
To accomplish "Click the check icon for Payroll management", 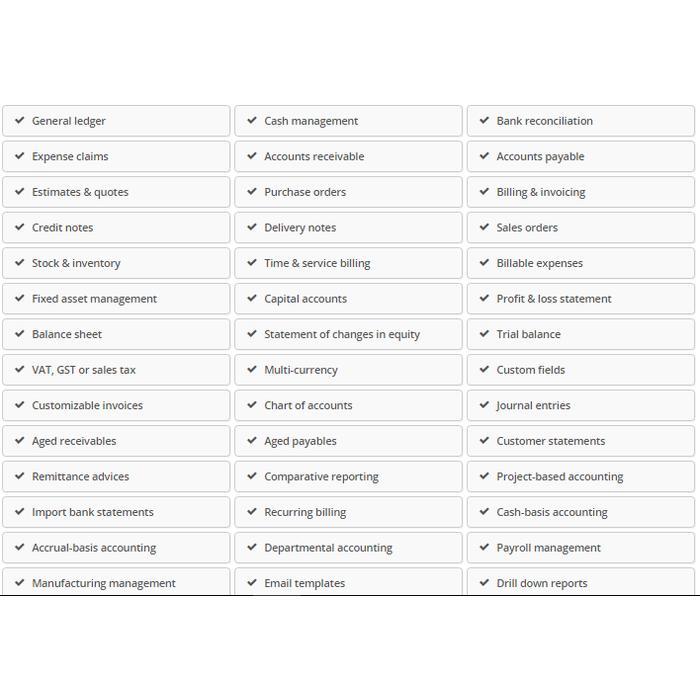I will click(x=484, y=547).
